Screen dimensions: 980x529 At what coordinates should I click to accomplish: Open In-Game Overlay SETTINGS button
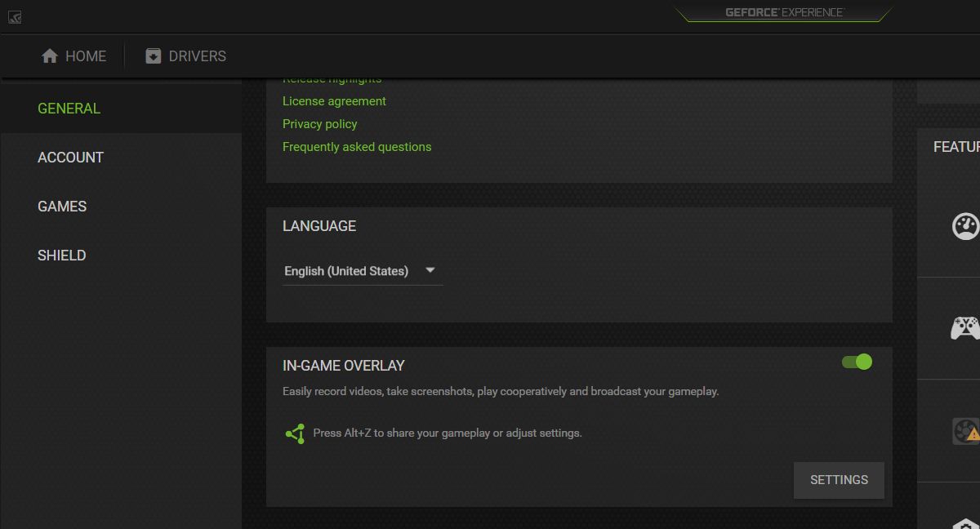click(839, 480)
